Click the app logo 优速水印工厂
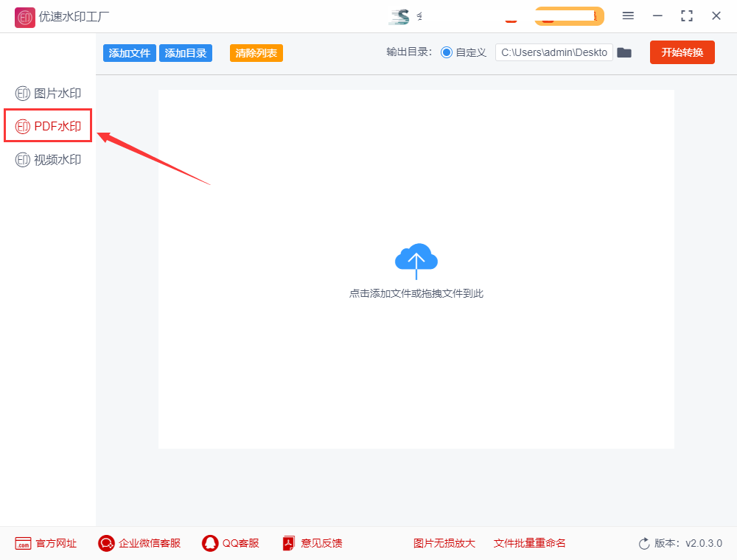 25,18
